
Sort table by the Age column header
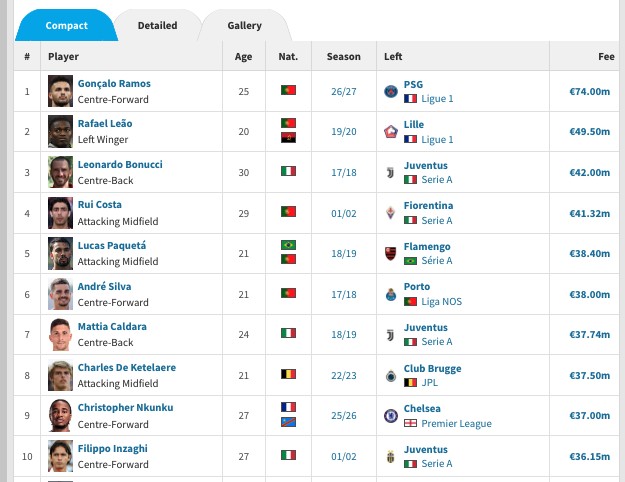click(x=243, y=57)
